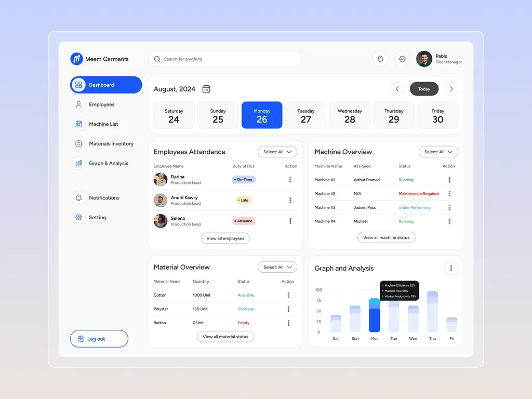Open Graph & Analysis from the sidebar
Image resolution: width=532 pixels, height=399 pixels.
click(78, 163)
